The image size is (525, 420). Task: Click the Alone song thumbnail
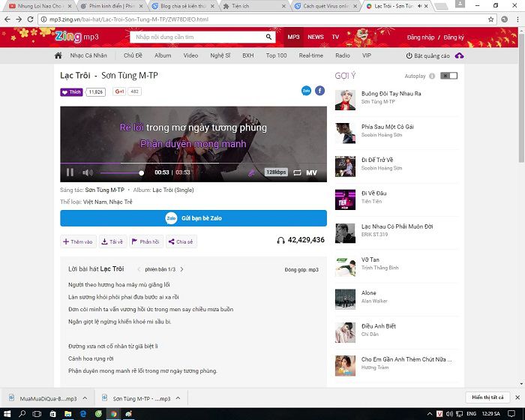(345, 299)
